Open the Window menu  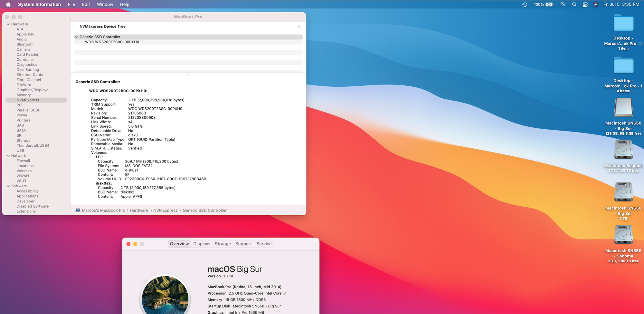coord(105,5)
